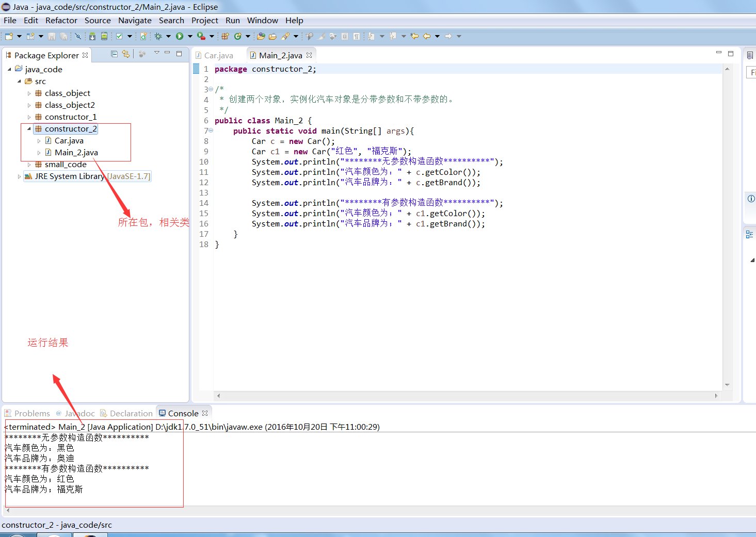
Task: Open the Run button dropdown arrow
Action: tap(190, 36)
